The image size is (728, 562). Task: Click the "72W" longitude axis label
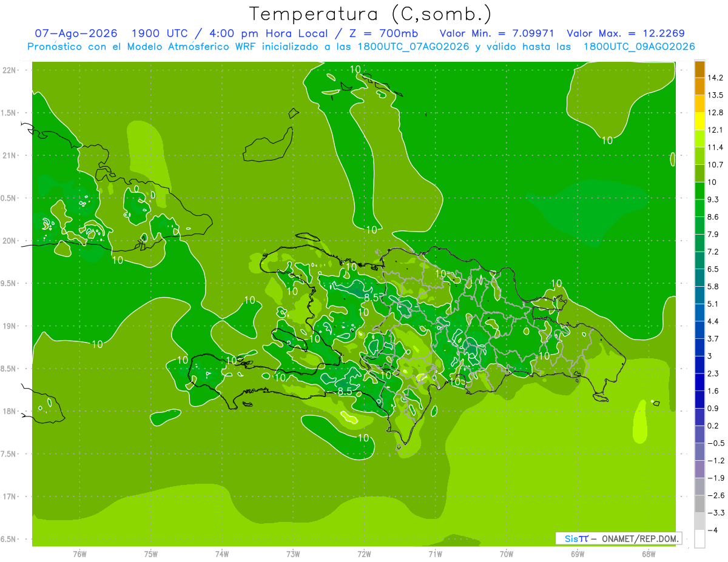click(x=364, y=554)
